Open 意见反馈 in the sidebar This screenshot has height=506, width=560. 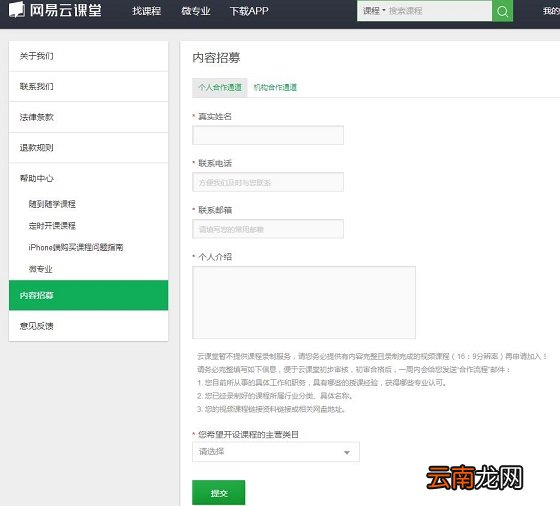(89, 326)
